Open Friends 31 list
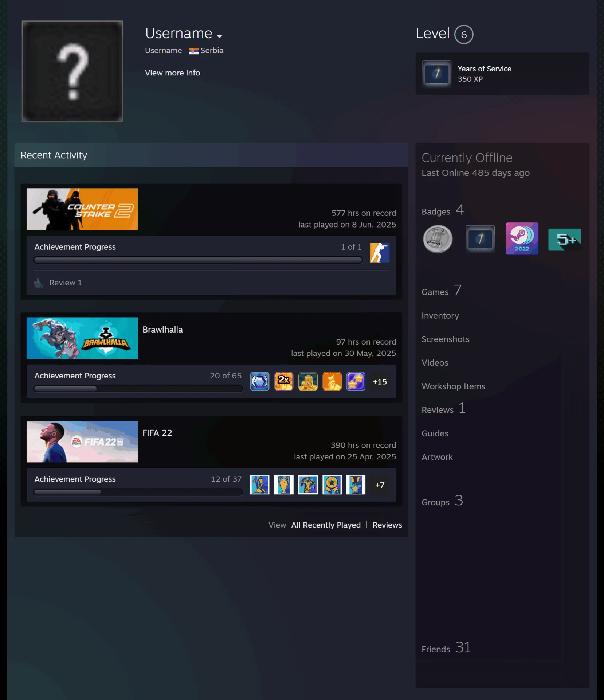Screen dimensions: 604x700 pyautogui.click(x=446, y=648)
